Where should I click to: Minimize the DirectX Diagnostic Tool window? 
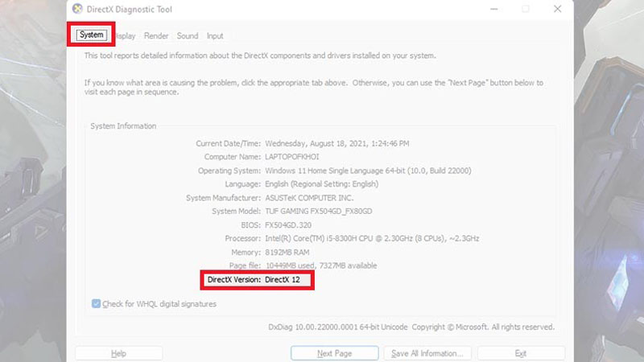pos(494,9)
